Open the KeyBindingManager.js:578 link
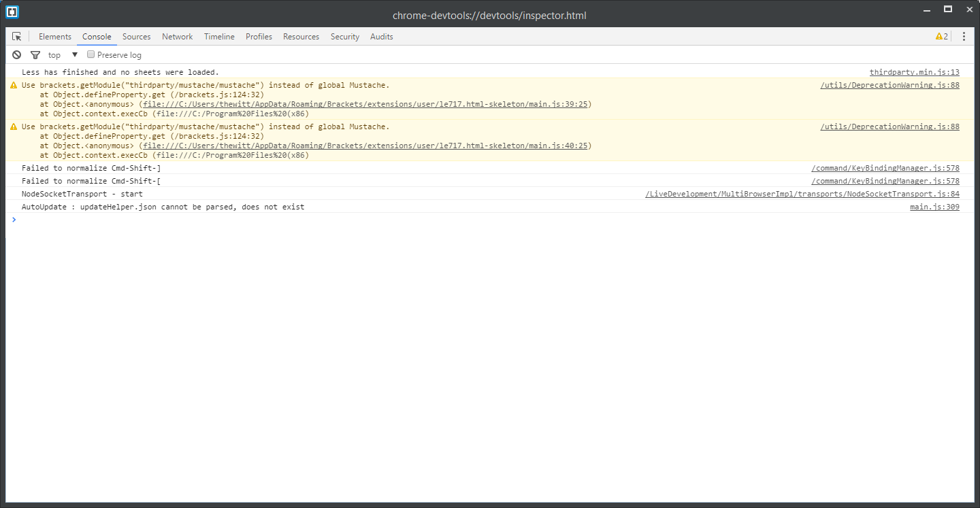 click(x=885, y=167)
